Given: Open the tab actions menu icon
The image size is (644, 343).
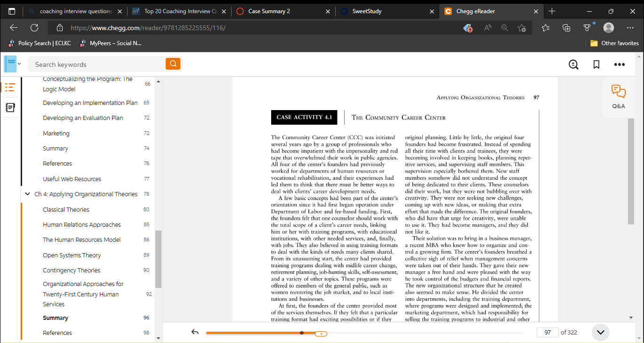Looking at the screenshot, I should 12,11.
